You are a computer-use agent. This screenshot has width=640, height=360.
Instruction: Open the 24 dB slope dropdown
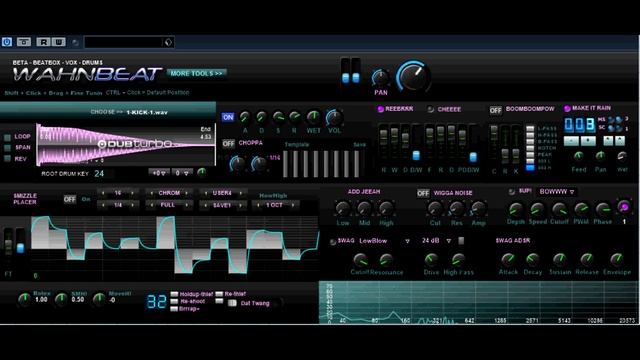tap(436, 241)
